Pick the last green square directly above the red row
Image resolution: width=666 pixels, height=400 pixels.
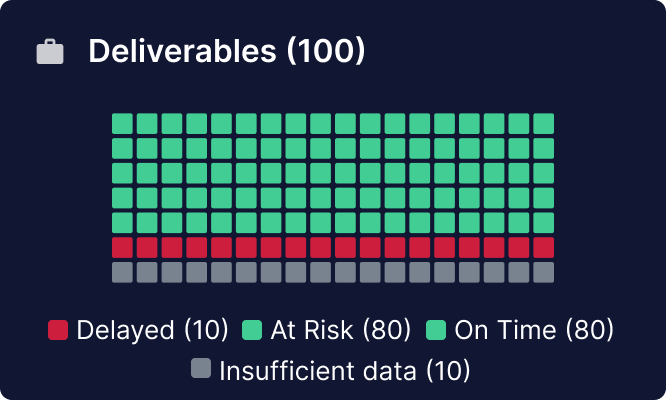click(543, 222)
